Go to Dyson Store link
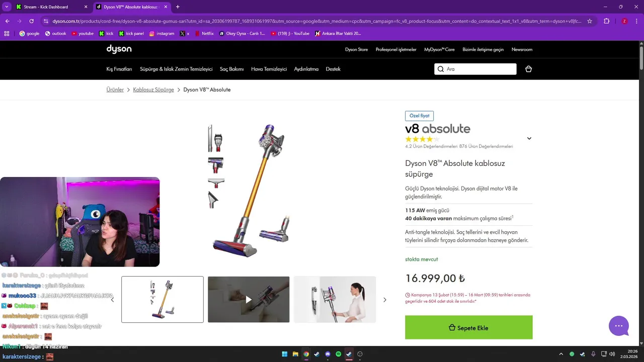The image size is (644, 362). [356, 49]
